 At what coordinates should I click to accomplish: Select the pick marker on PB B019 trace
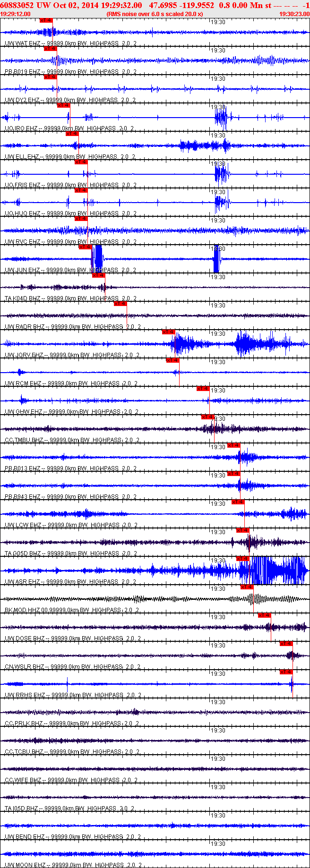50,49
